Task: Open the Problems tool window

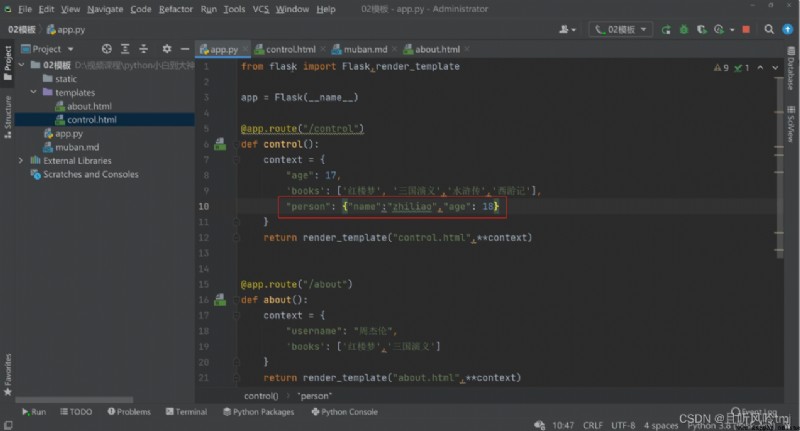Action: 129,412
